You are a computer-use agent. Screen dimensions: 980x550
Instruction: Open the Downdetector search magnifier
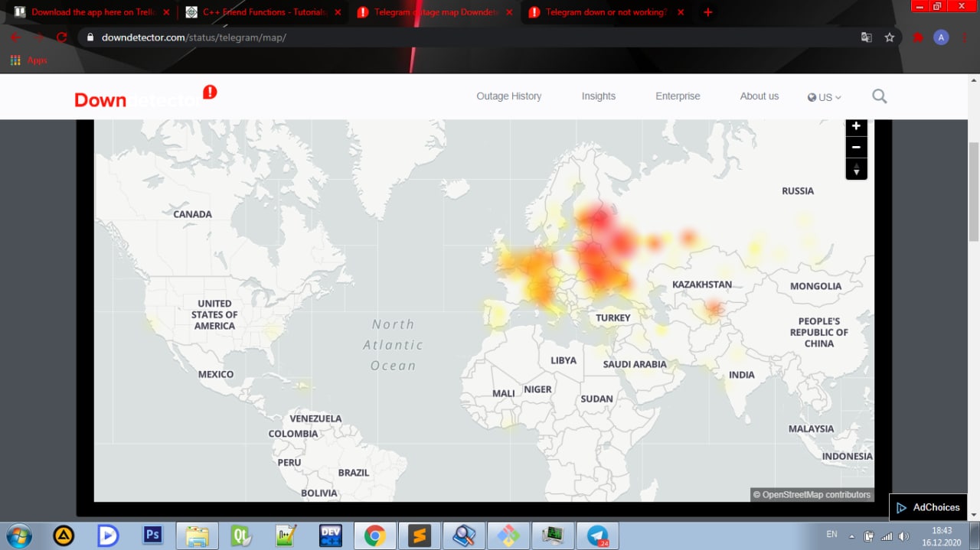(880, 96)
